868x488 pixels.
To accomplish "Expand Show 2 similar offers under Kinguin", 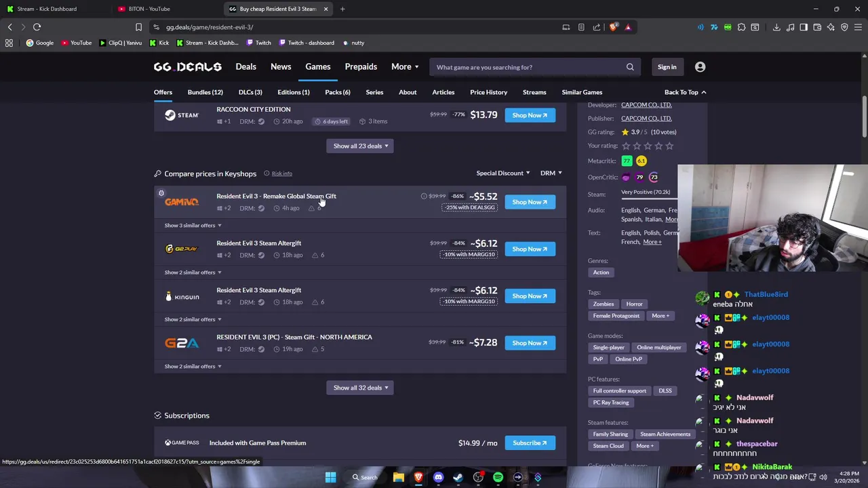I will point(193,319).
